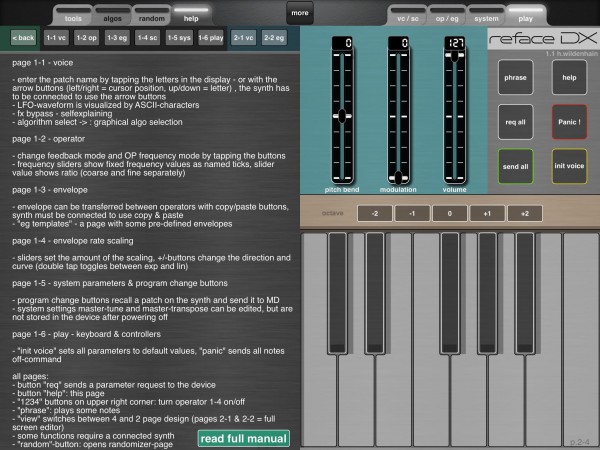
Task: Click the modulation slider handle
Action: click(398, 178)
